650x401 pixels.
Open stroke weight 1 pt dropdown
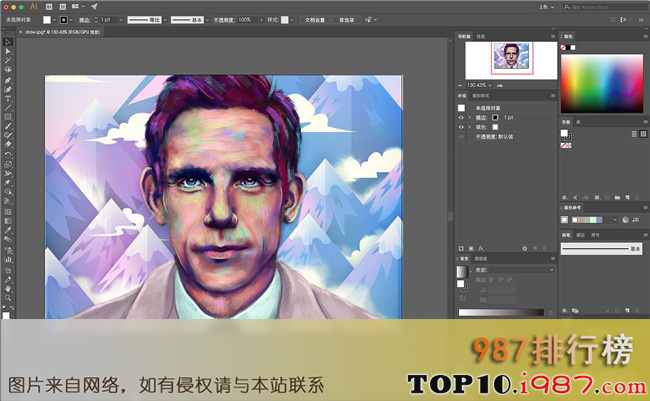coord(121,20)
